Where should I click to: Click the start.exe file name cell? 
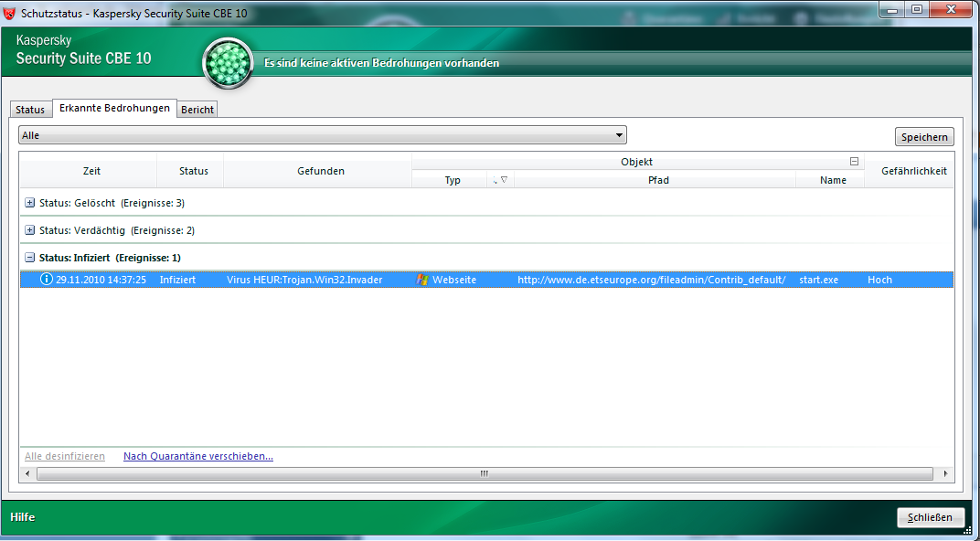coord(819,280)
